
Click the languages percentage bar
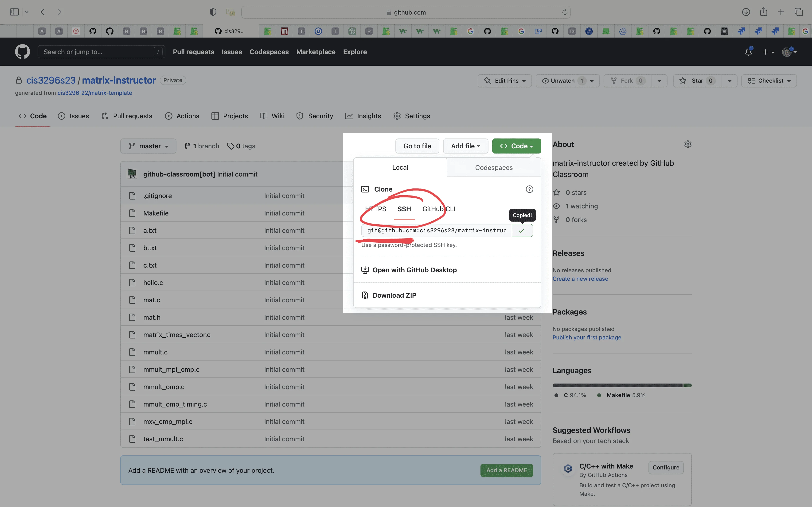point(621,385)
